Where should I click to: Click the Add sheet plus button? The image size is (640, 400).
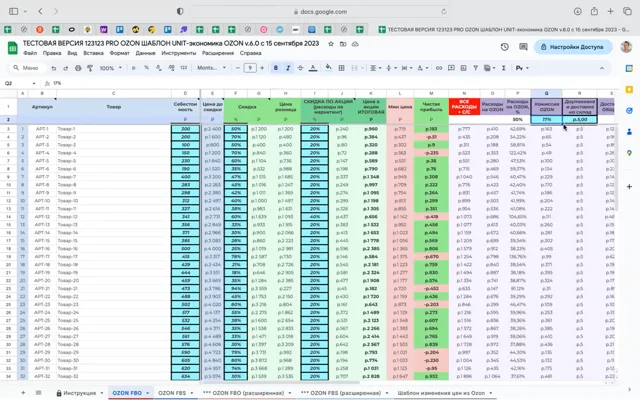tap(23, 393)
